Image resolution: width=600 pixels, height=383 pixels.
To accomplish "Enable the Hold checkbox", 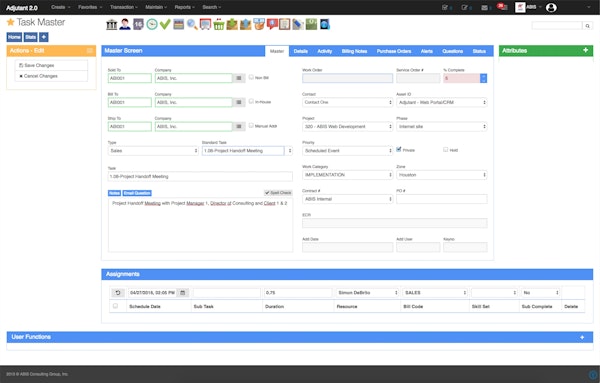I will (x=445, y=150).
